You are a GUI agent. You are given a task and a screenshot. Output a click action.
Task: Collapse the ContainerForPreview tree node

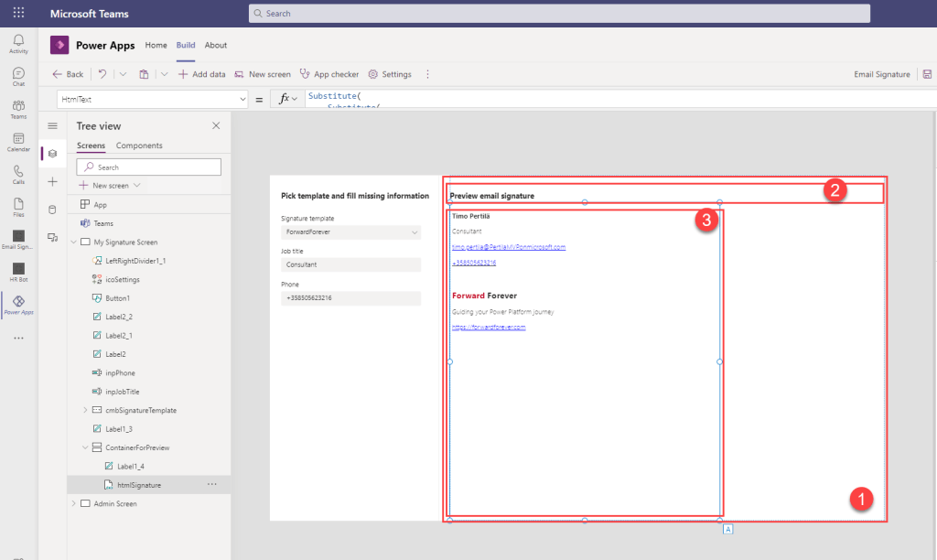coord(85,447)
